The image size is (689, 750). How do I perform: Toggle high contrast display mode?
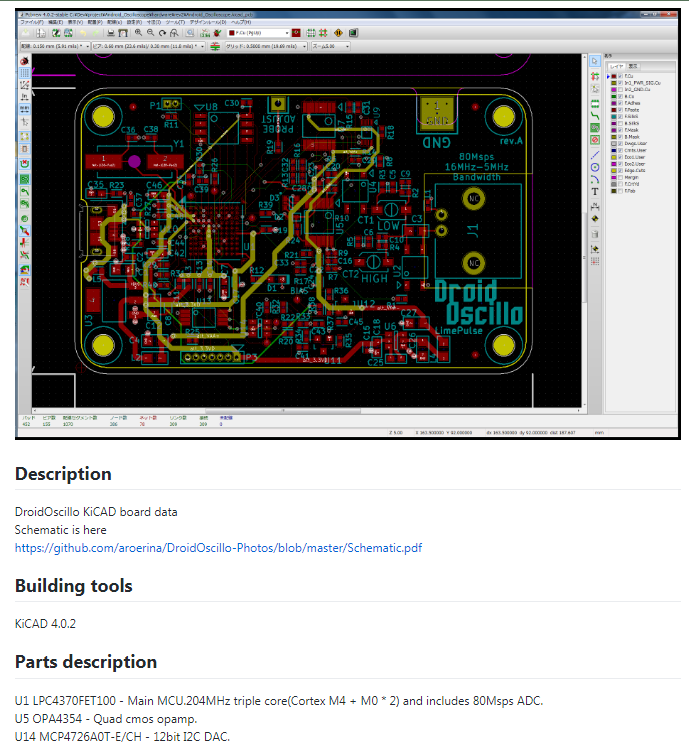tap(25, 253)
